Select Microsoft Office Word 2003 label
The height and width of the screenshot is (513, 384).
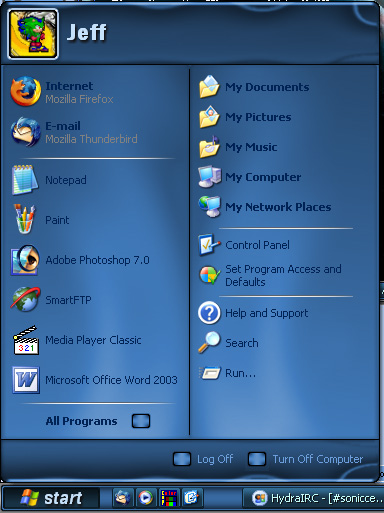(111, 380)
